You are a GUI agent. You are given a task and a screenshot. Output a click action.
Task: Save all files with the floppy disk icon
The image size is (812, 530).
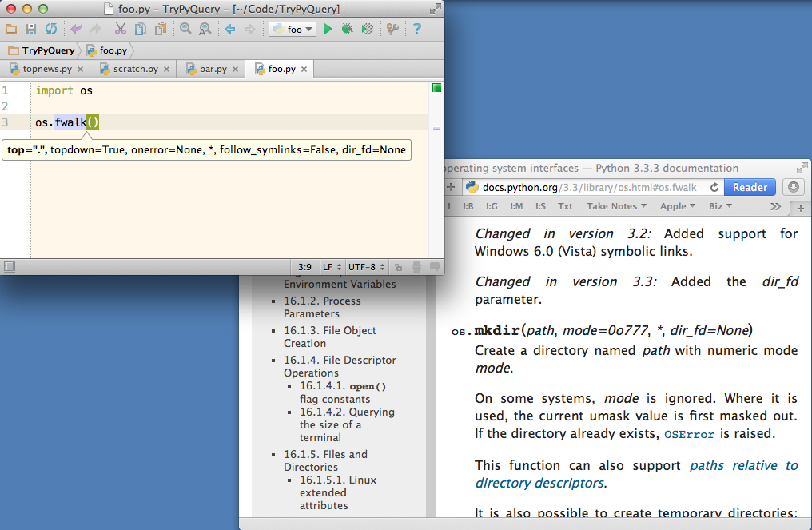(31, 29)
